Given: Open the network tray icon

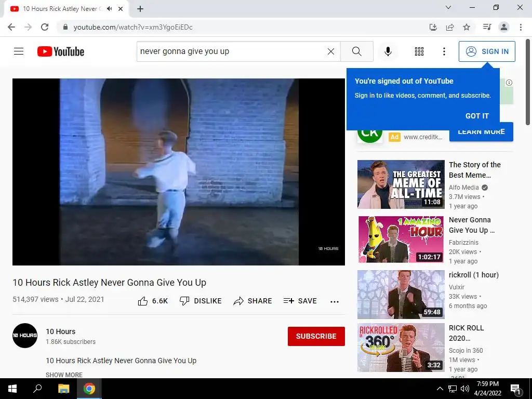Looking at the screenshot, I should click(x=453, y=389).
